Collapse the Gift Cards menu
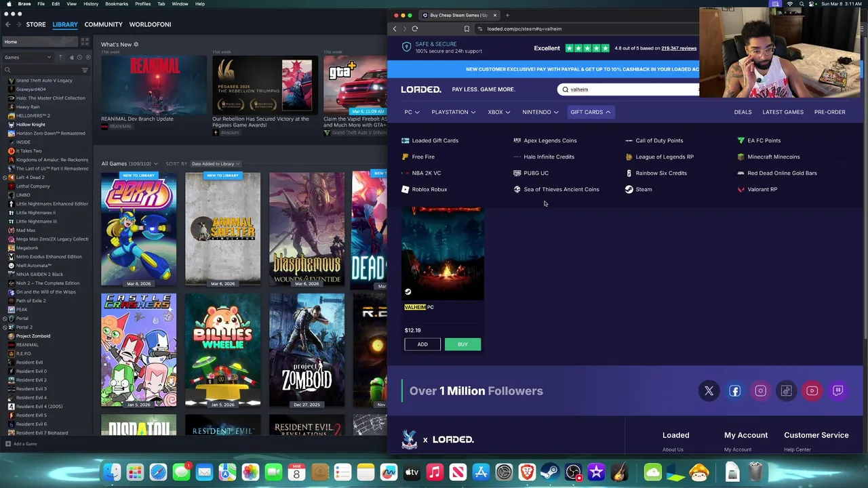The width and height of the screenshot is (868, 488). pyautogui.click(x=591, y=112)
